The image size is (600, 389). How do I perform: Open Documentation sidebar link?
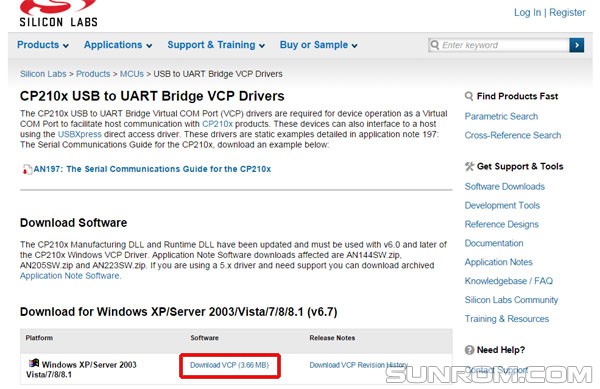pos(494,243)
